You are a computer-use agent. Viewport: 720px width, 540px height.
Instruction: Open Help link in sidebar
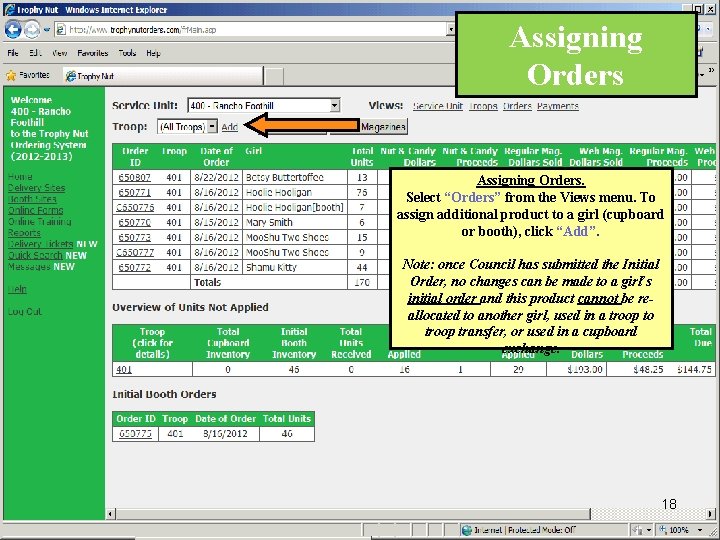click(17, 289)
